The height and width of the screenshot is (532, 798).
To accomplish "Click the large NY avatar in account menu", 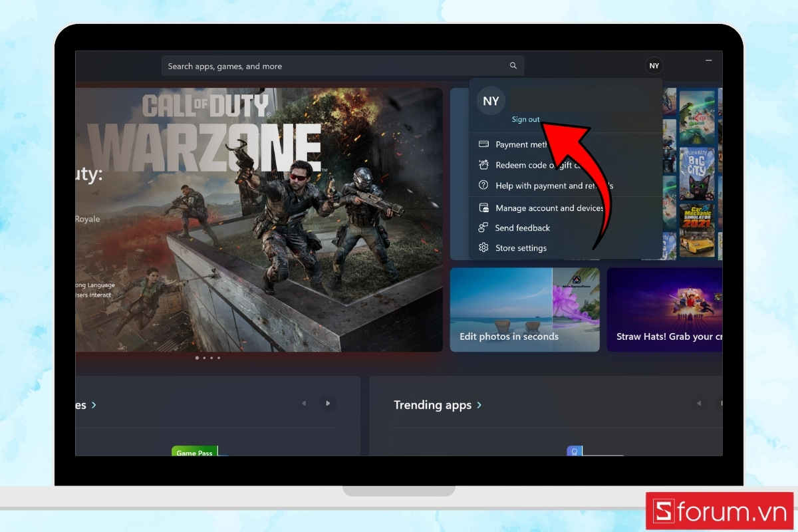I will (491, 101).
